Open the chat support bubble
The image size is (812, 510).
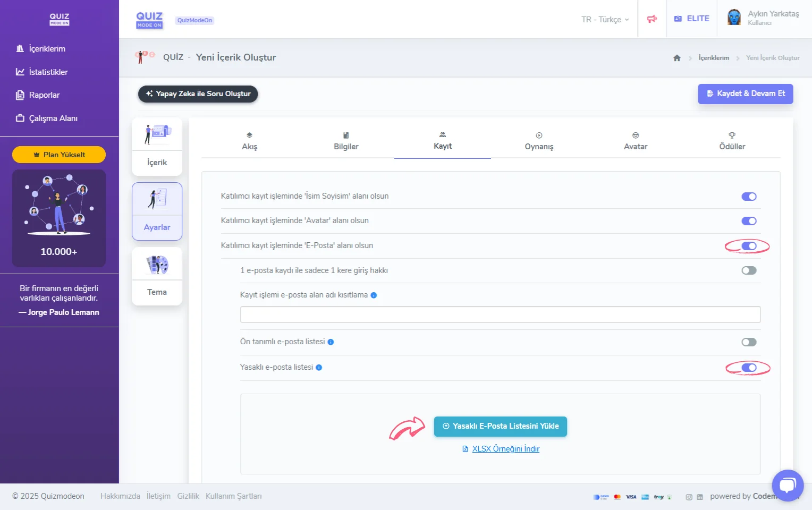point(788,485)
